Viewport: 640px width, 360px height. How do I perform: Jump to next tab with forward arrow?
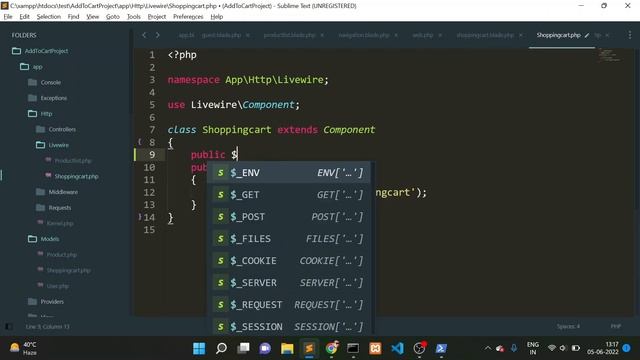pyautogui.click(x=158, y=35)
